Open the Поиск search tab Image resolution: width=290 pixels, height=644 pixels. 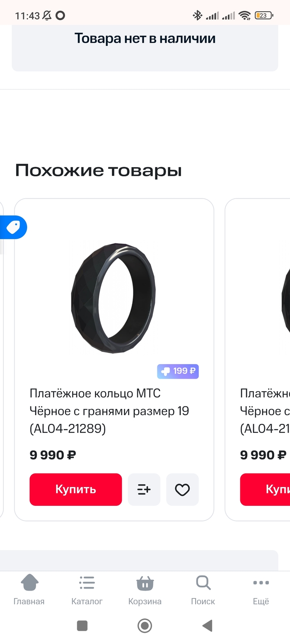click(203, 589)
